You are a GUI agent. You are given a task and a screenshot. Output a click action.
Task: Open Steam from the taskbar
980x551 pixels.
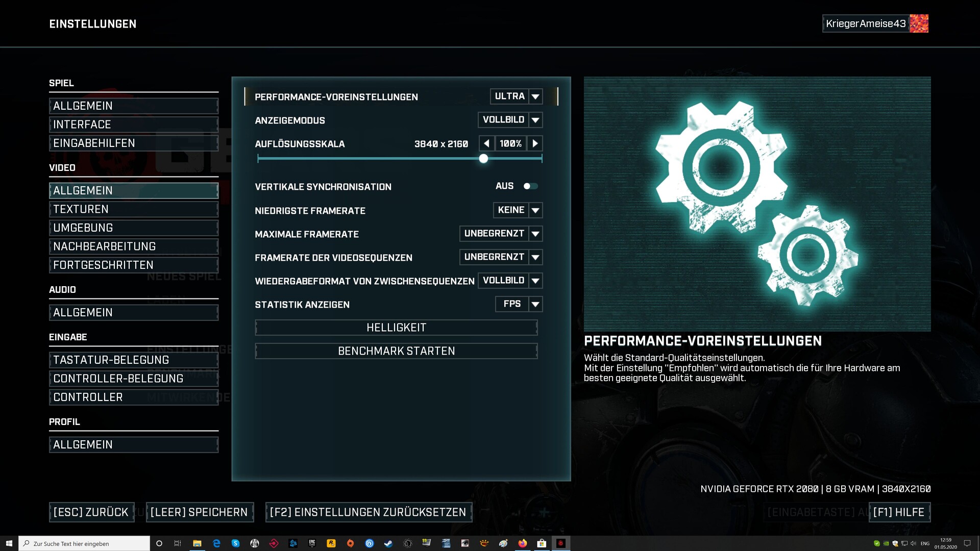(x=388, y=543)
